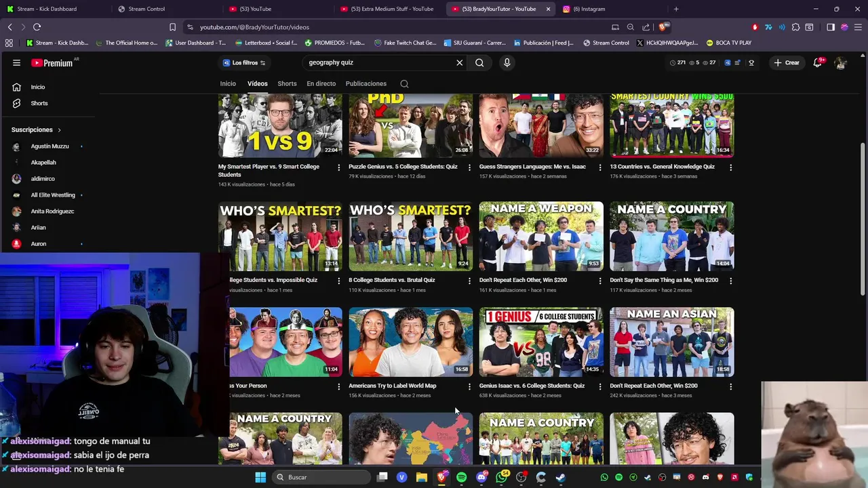Click the address bar URL
This screenshot has width=868, height=488.
pyautogui.click(x=254, y=27)
